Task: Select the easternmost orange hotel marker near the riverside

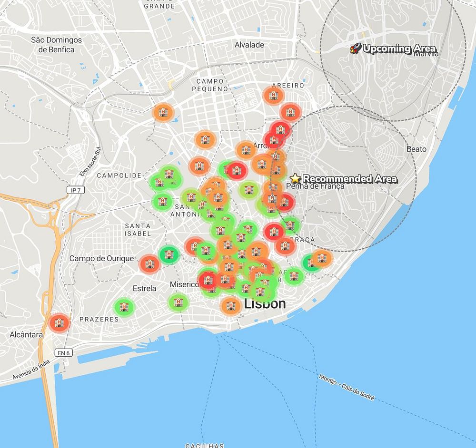Action: pos(322,258)
